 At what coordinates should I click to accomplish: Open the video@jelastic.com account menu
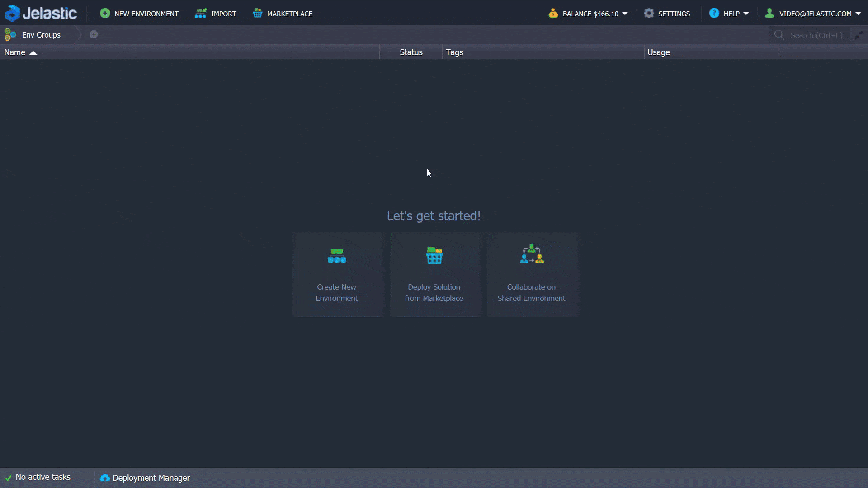pyautogui.click(x=812, y=14)
